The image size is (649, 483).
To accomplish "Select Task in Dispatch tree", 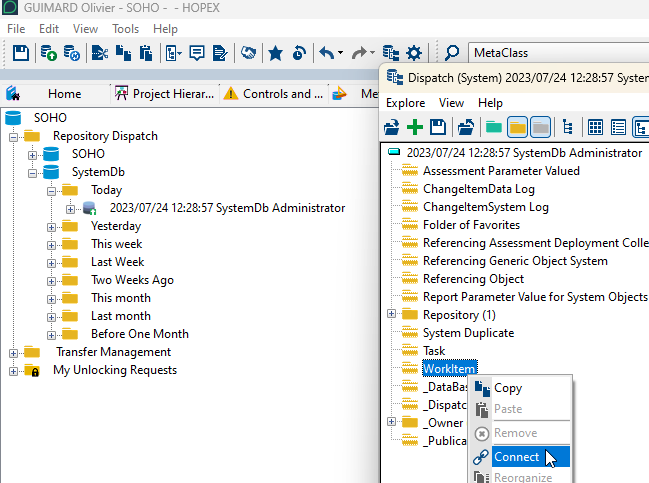I will point(434,351).
